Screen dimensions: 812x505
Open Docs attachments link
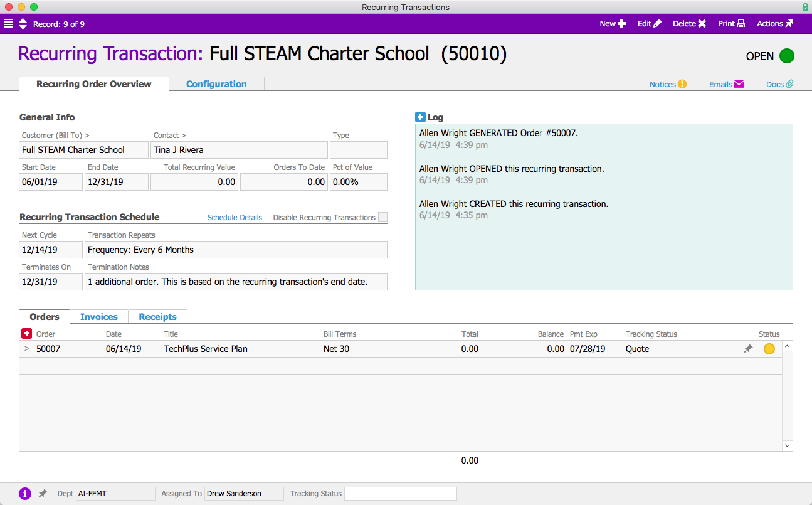[780, 84]
